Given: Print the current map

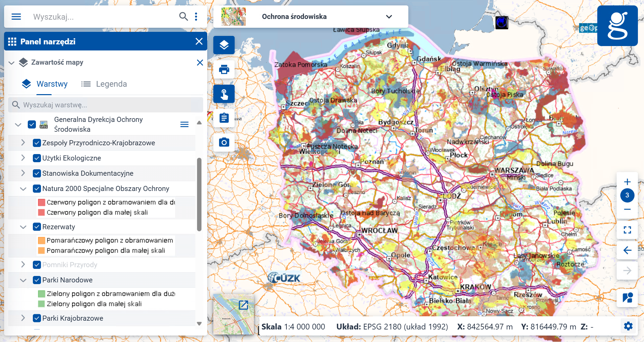Looking at the screenshot, I should 224,69.
